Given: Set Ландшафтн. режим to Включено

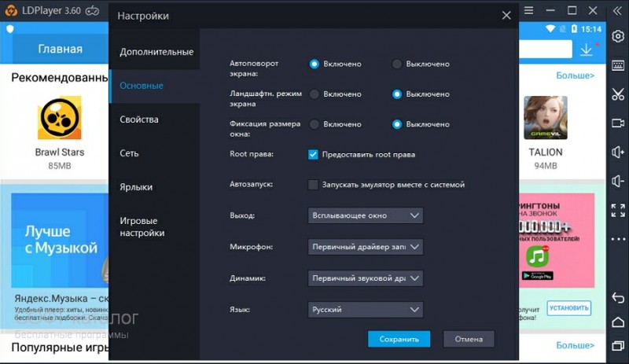Looking at the screenshot, I should pyautogui.click(x=314, y=94).
